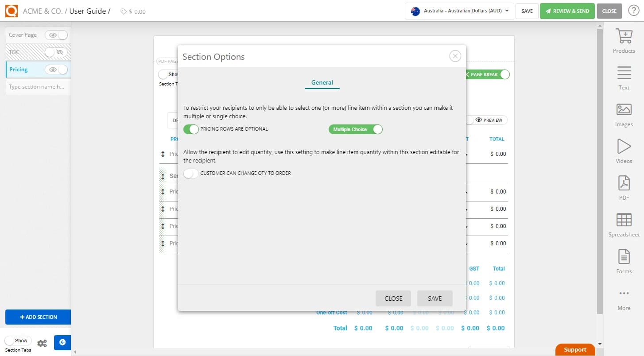Insert a Form element
644x356 pixels.
coord(624,261)
